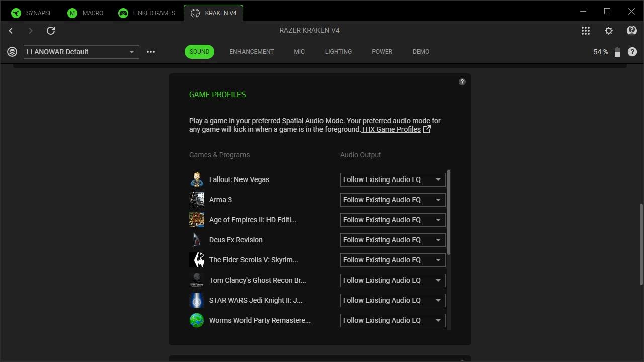
Task: Click the battery level icon
Action: [617, 52]
